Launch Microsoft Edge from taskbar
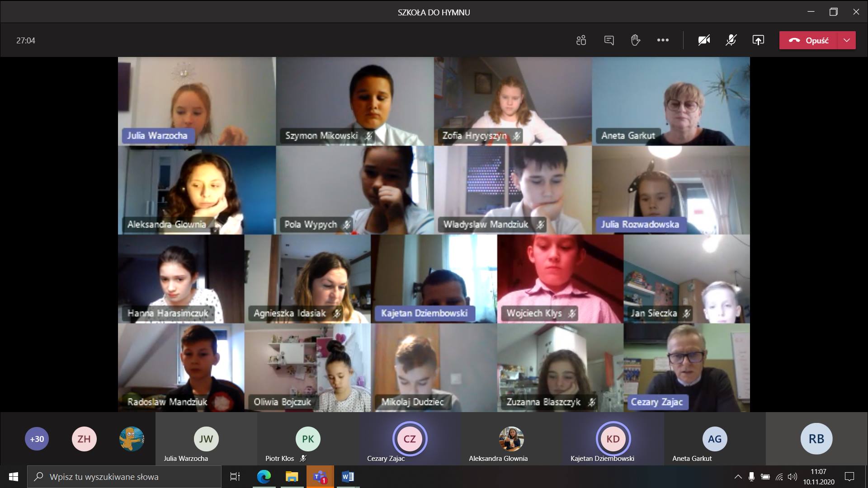This screenshot has width=868, height=488. pyautogui.click(x=264, y=477)
